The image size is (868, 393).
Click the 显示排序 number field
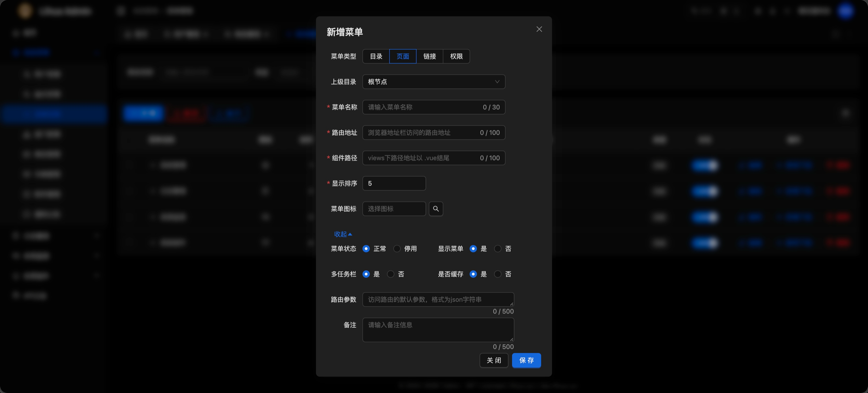tap(394, 183)
